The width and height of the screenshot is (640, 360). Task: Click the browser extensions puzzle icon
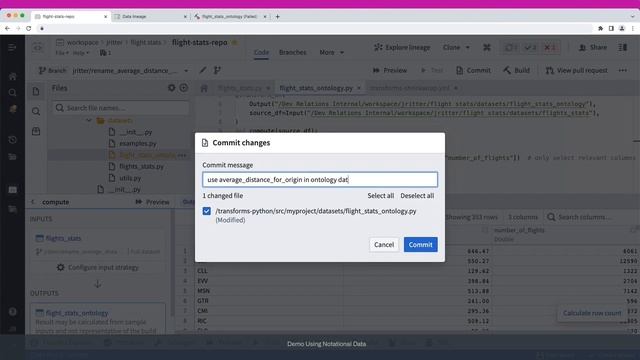600,28
